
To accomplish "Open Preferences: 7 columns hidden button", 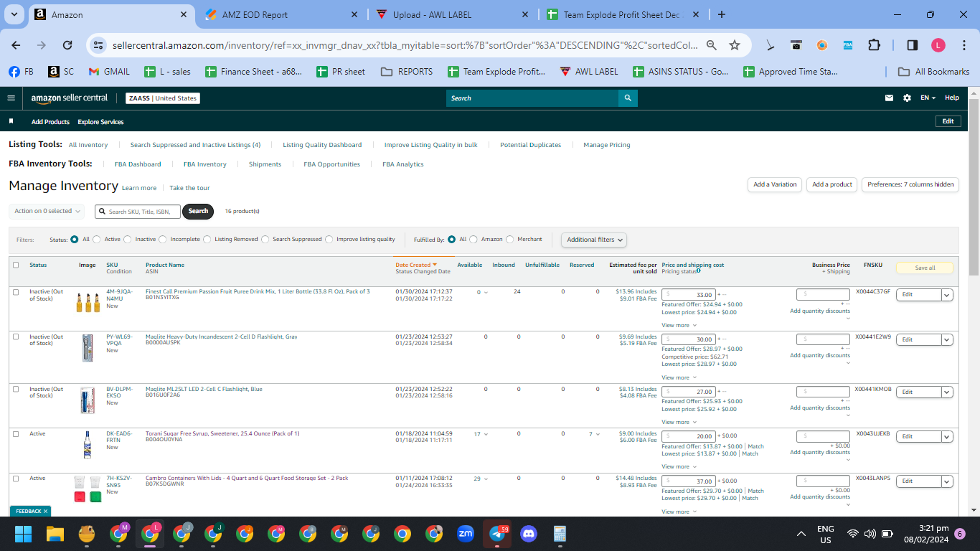I will click(910, 184).
